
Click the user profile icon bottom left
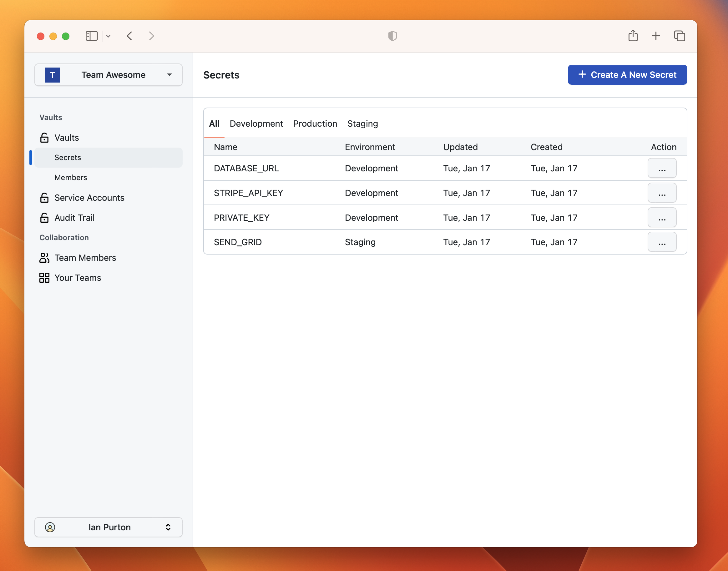50,527
